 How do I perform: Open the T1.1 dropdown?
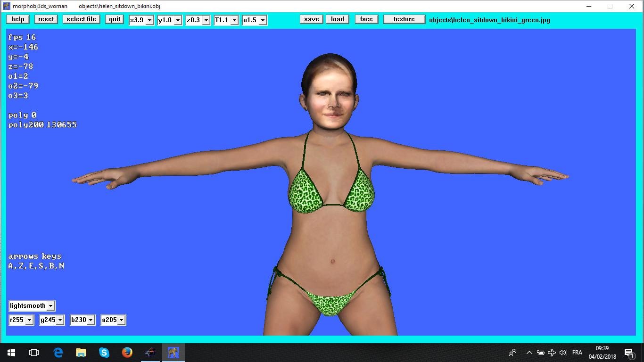coord(226,20)
